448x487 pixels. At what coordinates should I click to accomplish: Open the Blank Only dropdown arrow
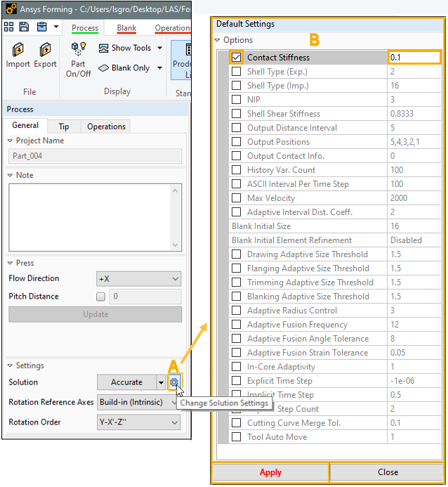click(x=160, y=68)
